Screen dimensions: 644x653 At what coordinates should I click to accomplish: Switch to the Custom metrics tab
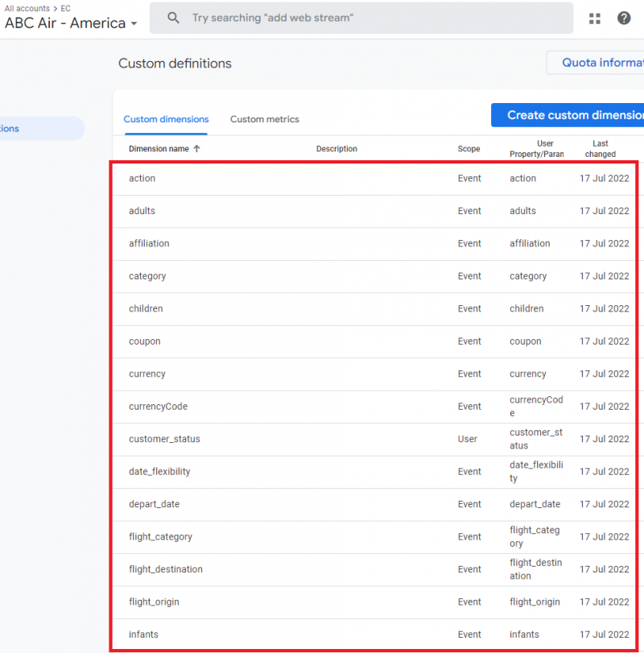pos(265,119)
